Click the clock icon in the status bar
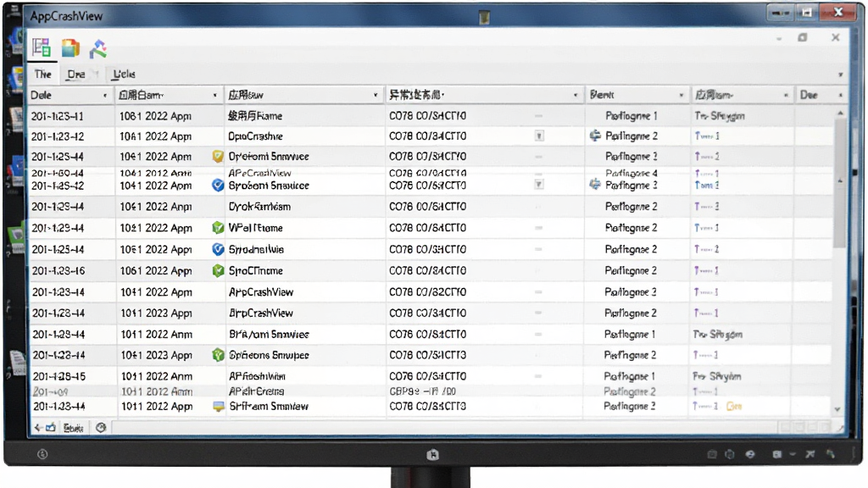The width and height of the screenshot is (868, 488). tap(101, 428)
